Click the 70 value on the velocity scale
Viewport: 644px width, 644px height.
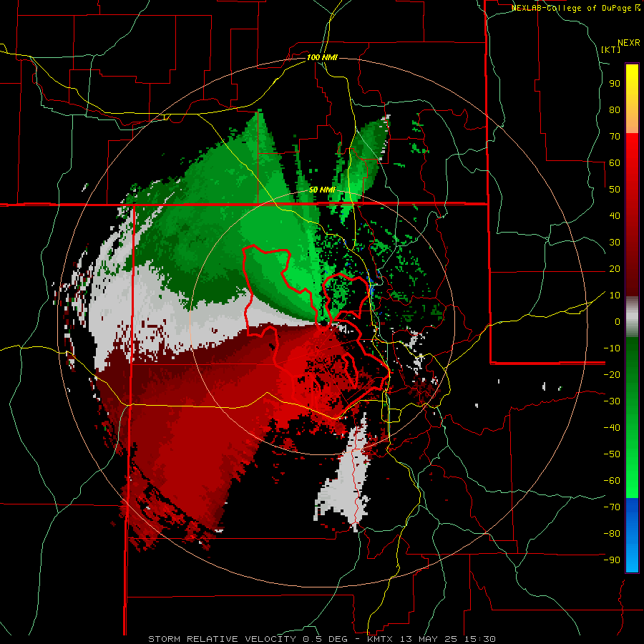[615, 137]
